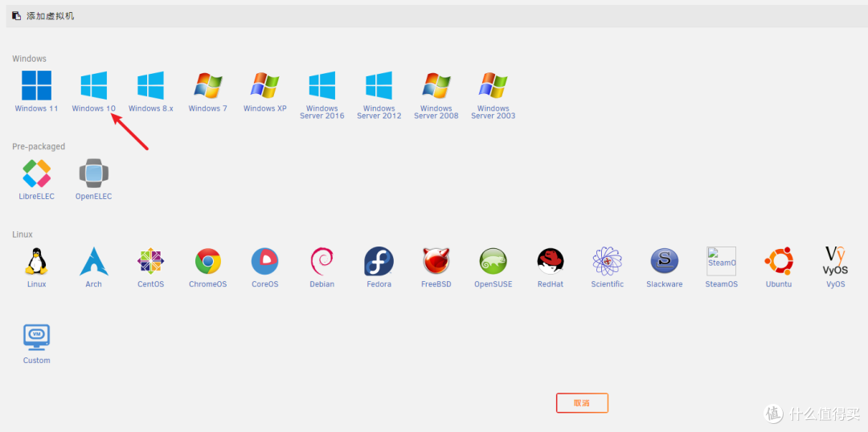Image resolution: width=868 pixels, height=432 pixels.
Task: Select Windows Server 2003 icon
Action: pyautogui.click(x=493, y=85)
